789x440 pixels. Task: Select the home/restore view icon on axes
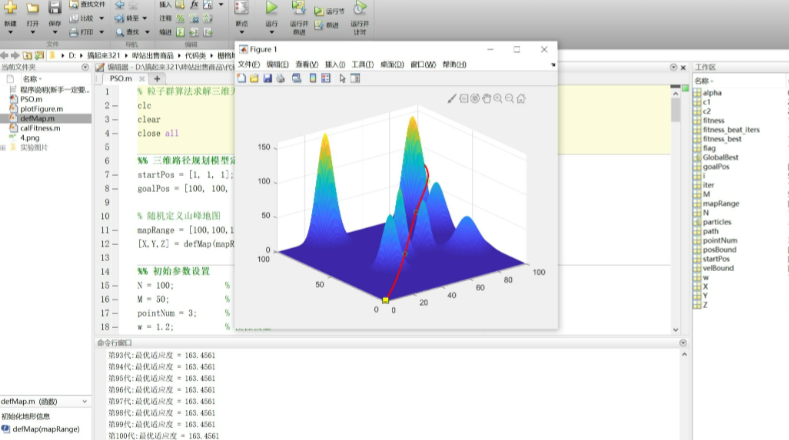coord(521,98)
